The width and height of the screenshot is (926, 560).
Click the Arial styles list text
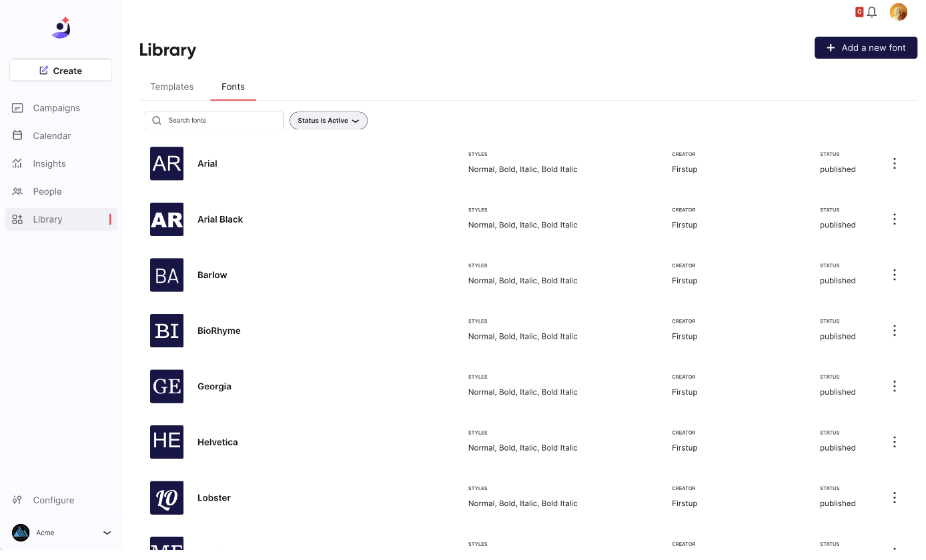[x=523, y=169]
